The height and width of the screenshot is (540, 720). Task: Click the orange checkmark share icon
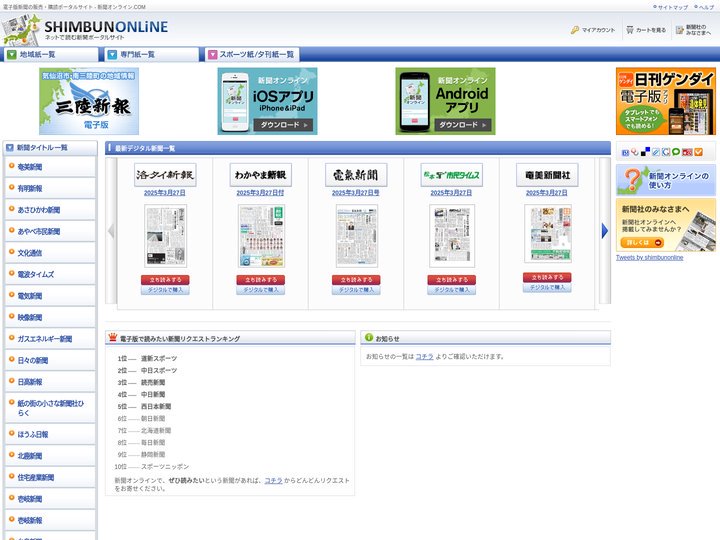pos(698,152)
